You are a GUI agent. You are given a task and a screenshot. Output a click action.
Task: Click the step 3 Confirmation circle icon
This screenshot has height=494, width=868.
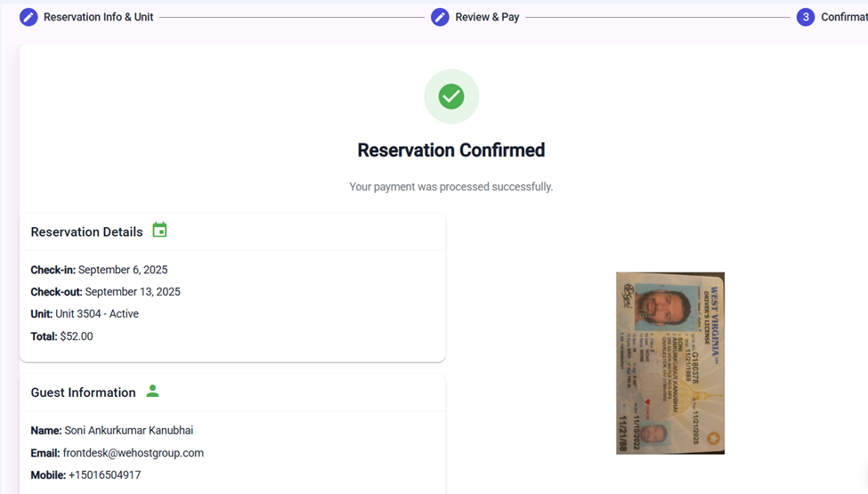806,17
